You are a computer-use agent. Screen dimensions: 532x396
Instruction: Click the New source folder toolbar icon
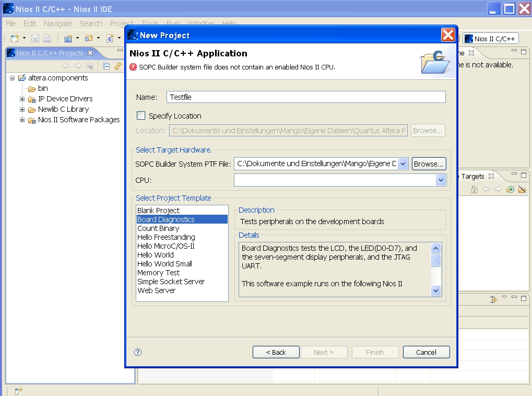(89, 38)
